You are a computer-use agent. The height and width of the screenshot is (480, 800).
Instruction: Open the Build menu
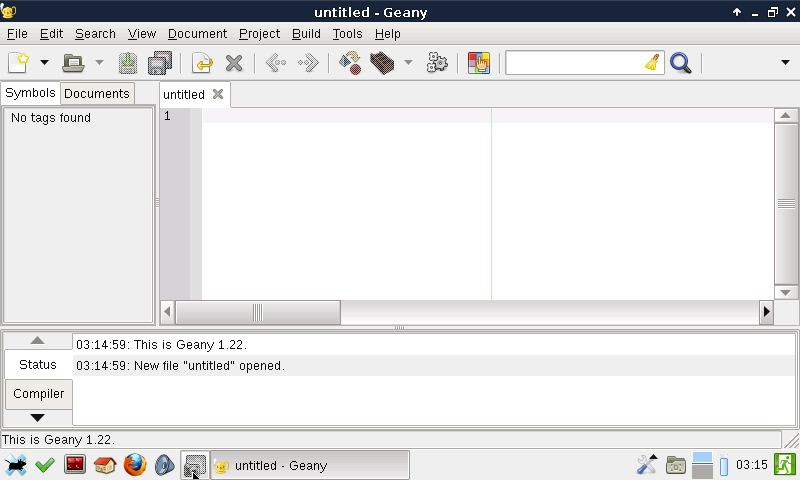point(306,33)
